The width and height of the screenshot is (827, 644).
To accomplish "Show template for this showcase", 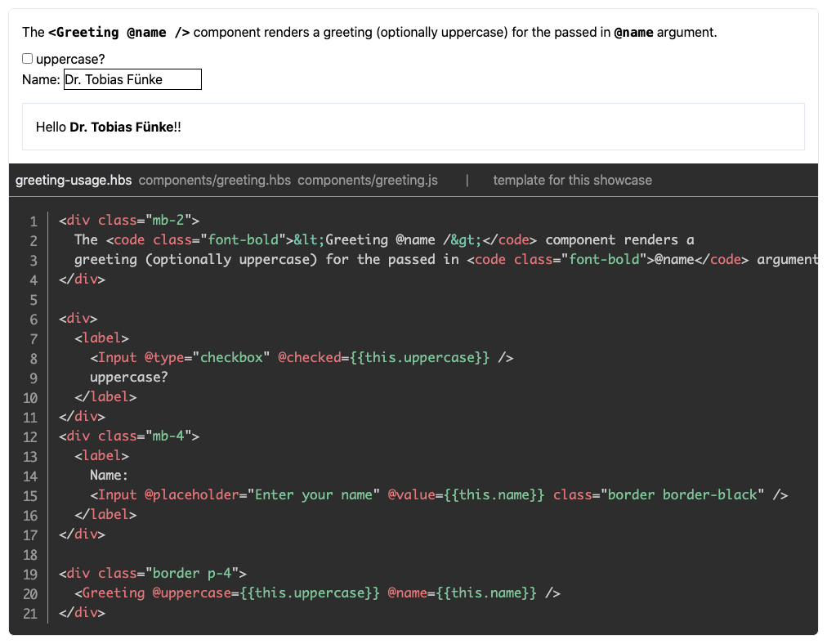I will click(572, 181).
